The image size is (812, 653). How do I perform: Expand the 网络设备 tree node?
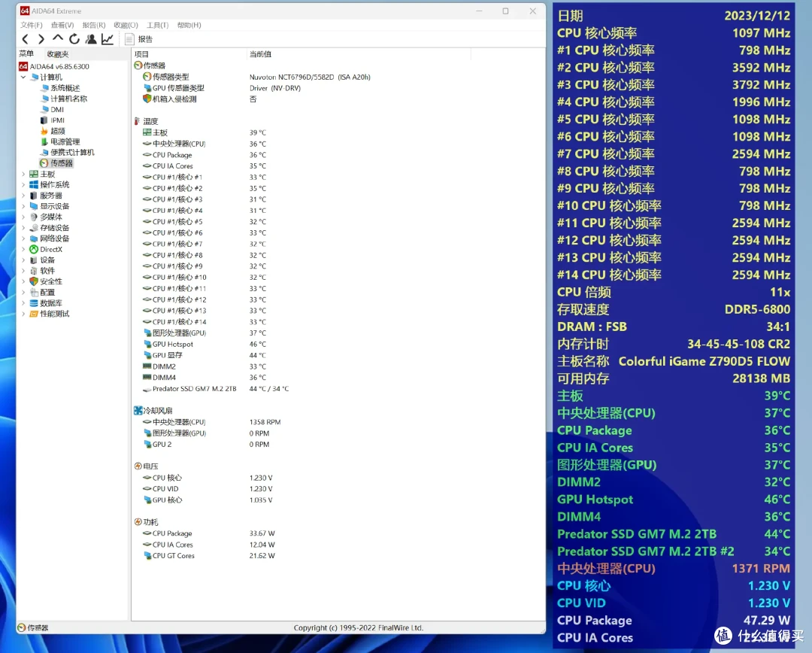(23, 238)
